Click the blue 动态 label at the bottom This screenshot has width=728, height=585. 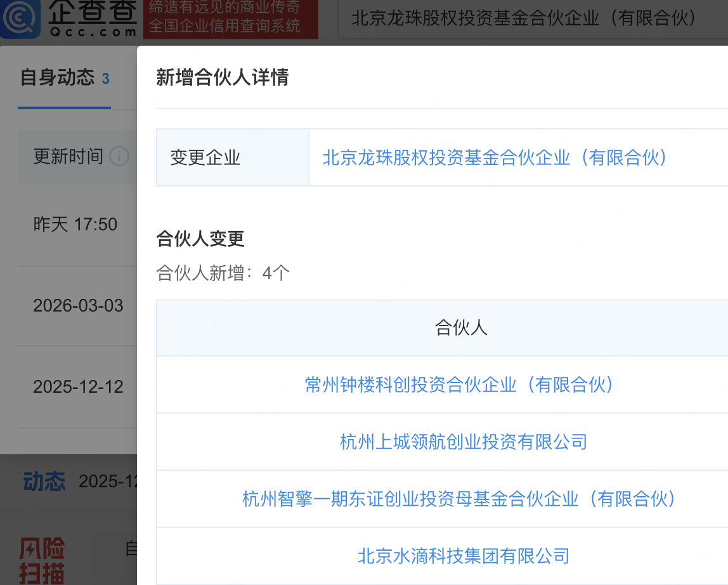(44, 482)
